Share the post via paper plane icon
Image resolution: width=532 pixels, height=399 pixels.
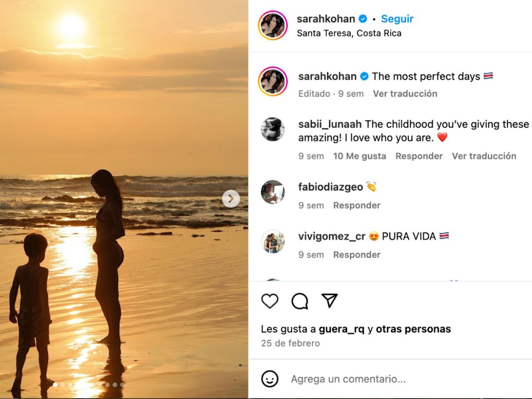pos(329,301)
